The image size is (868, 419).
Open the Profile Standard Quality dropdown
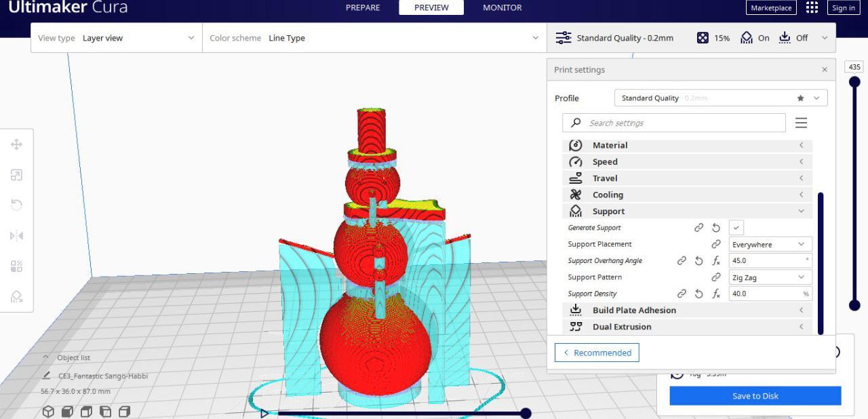[720, 98]
